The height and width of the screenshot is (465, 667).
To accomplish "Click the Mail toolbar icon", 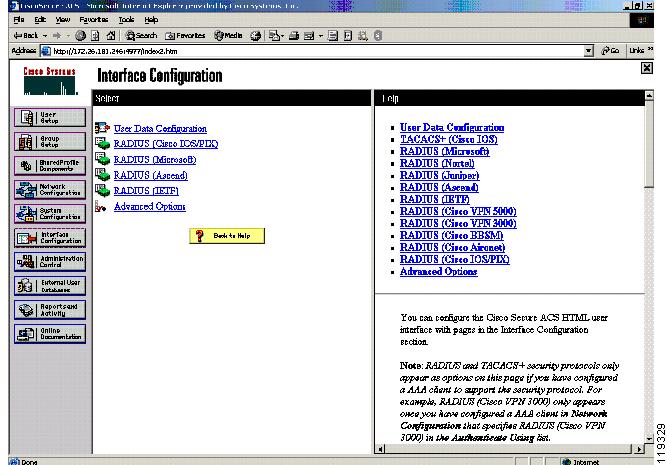I will coord(276,36).
